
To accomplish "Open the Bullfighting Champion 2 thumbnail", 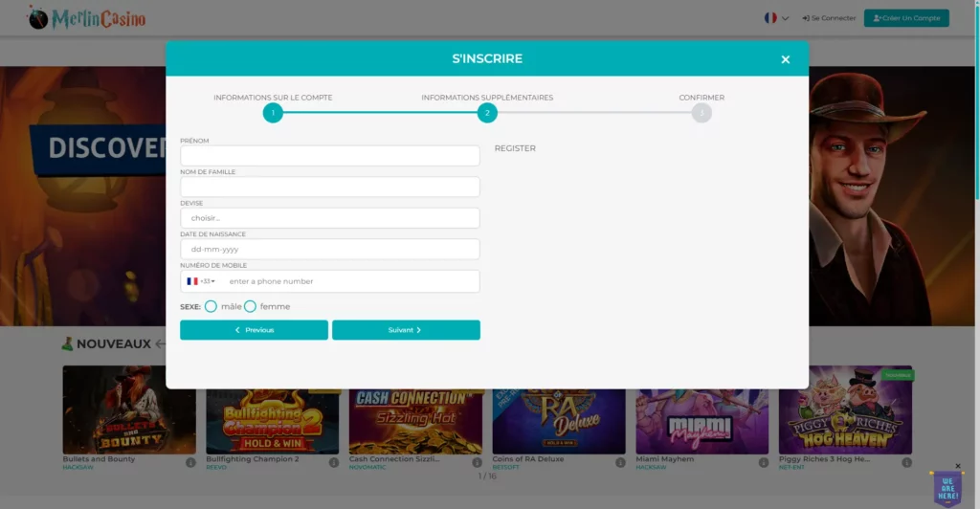I will [273, 422].
